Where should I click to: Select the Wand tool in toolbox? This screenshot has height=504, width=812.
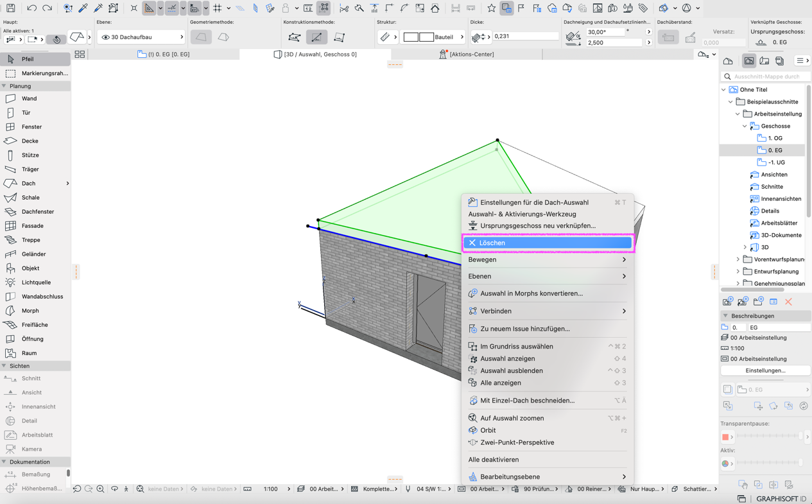tap(35, 99)
